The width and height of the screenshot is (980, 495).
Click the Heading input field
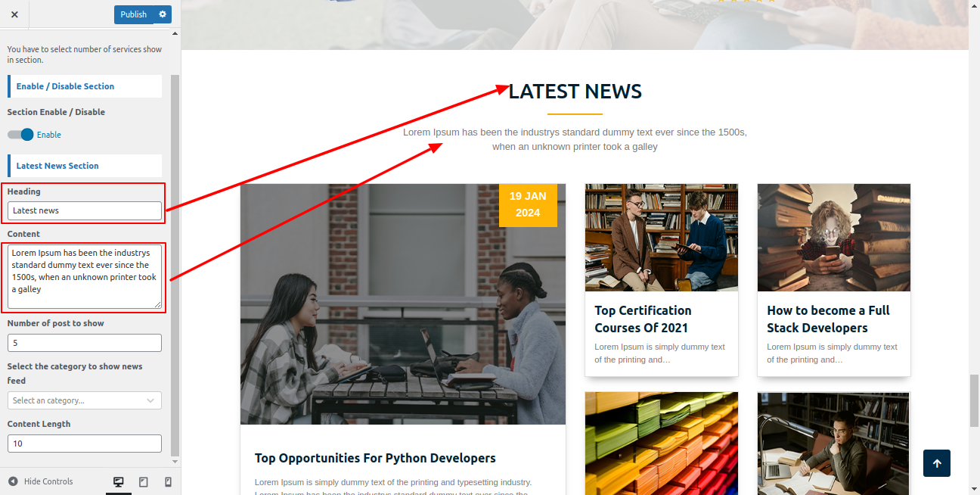click(x=85, y=210)
